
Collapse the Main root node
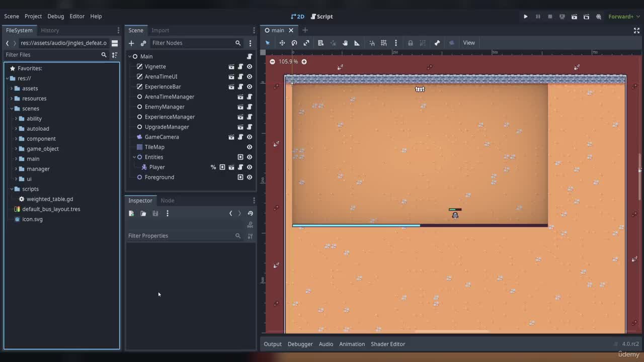click(129, 56)
